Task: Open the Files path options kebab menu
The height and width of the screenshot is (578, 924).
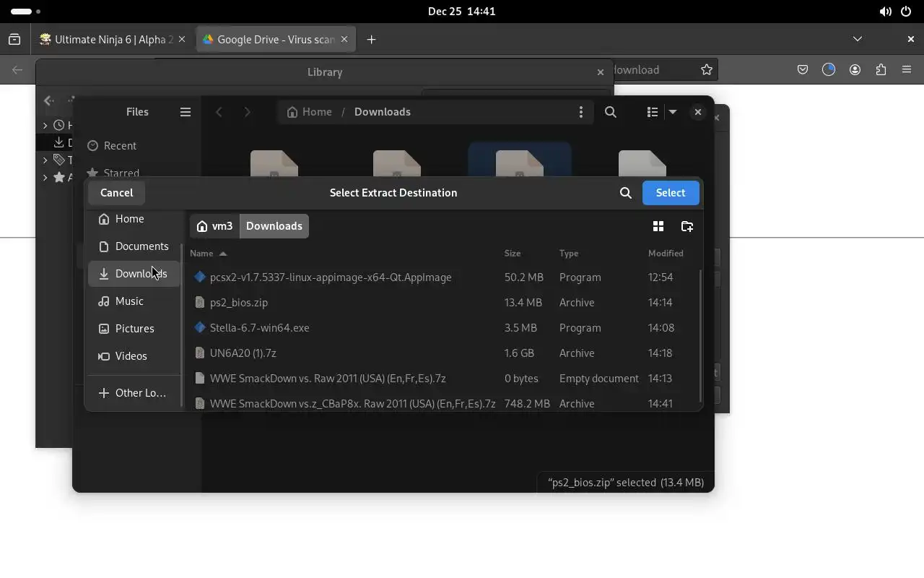Action: point(581,112)
